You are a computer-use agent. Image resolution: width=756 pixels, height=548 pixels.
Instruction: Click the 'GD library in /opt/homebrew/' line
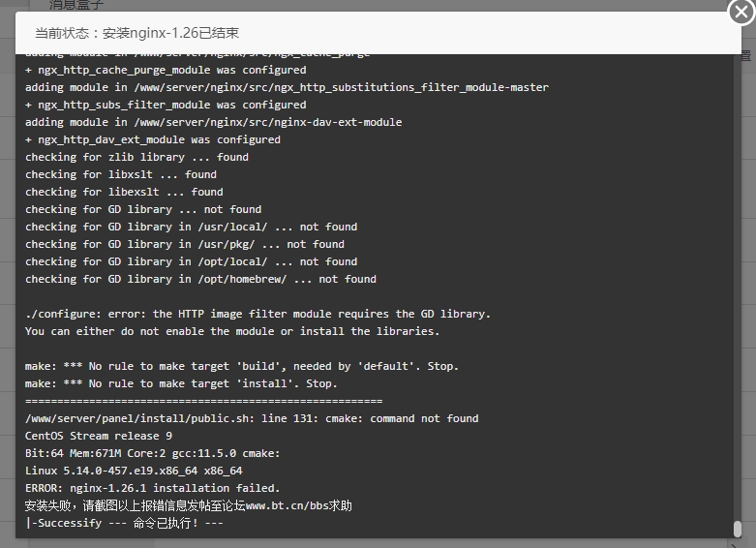pos(200,279)
